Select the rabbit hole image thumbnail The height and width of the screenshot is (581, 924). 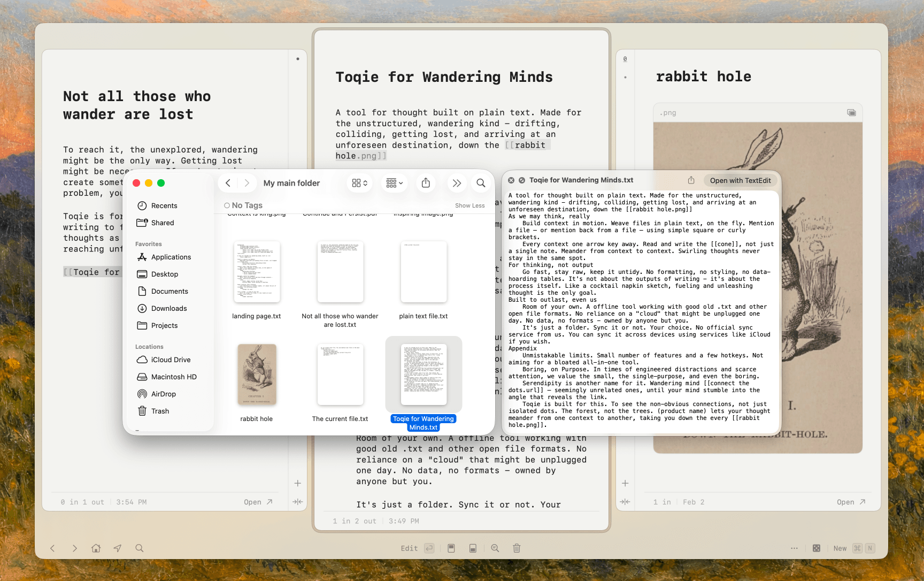tap(257, 375)
